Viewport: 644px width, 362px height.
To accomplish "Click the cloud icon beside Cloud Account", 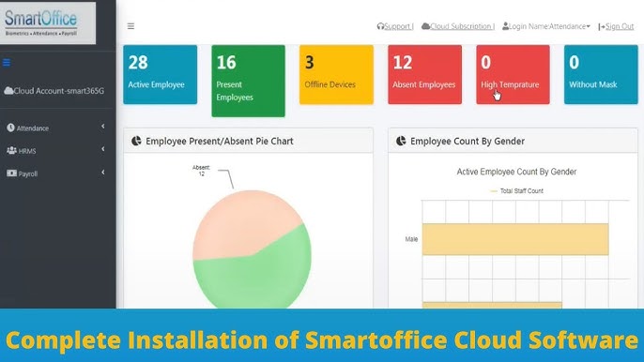I will 8,91.
